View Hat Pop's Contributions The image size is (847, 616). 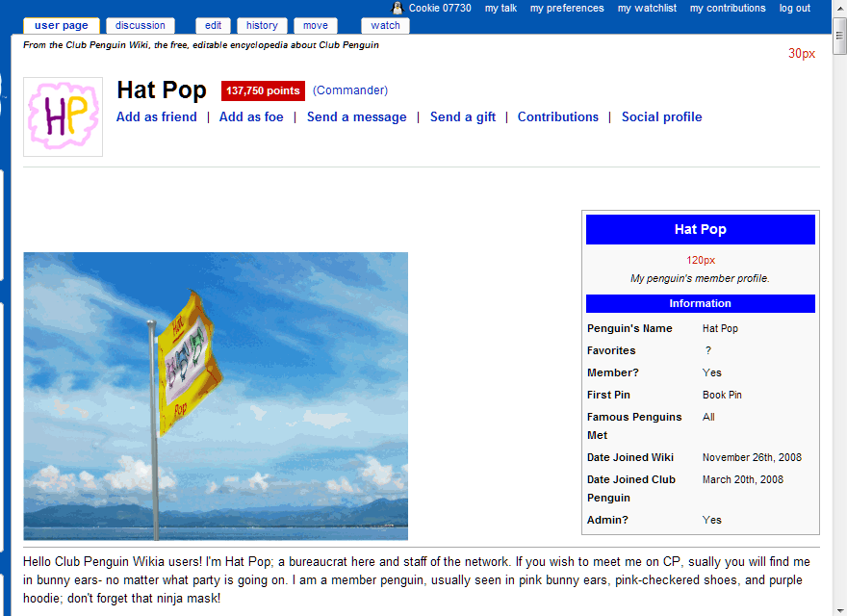coord(558,116)
